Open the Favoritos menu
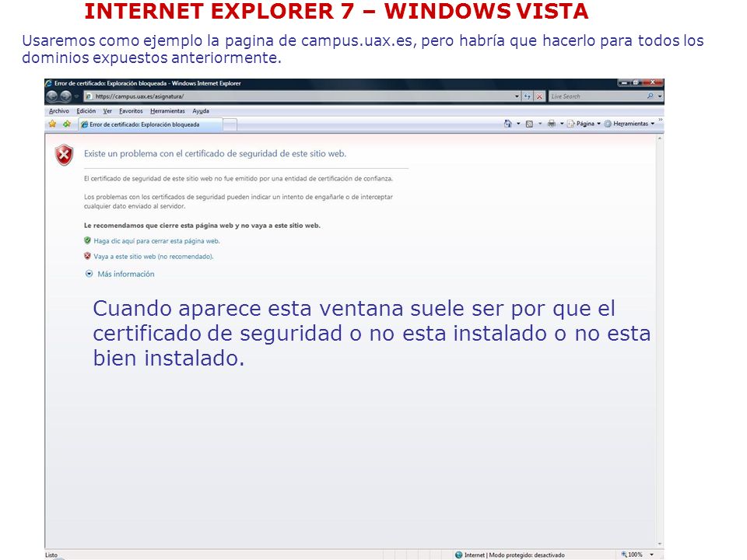The height and width of the screenshot is (560, 747). tap(131, 111)
